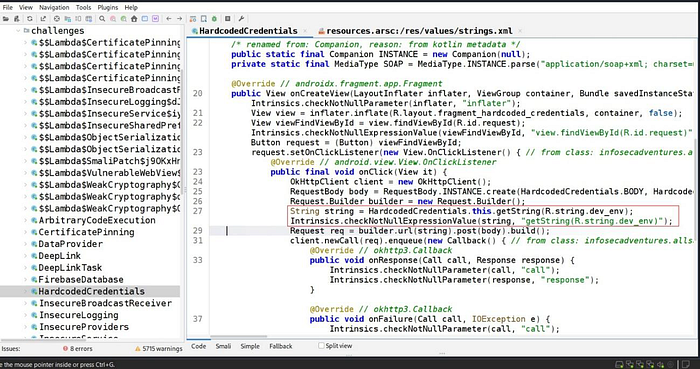The height and width of the screenshot is (369, 700).
Task: Navigate forward with right arrow
Action: (x=179, y=19)
